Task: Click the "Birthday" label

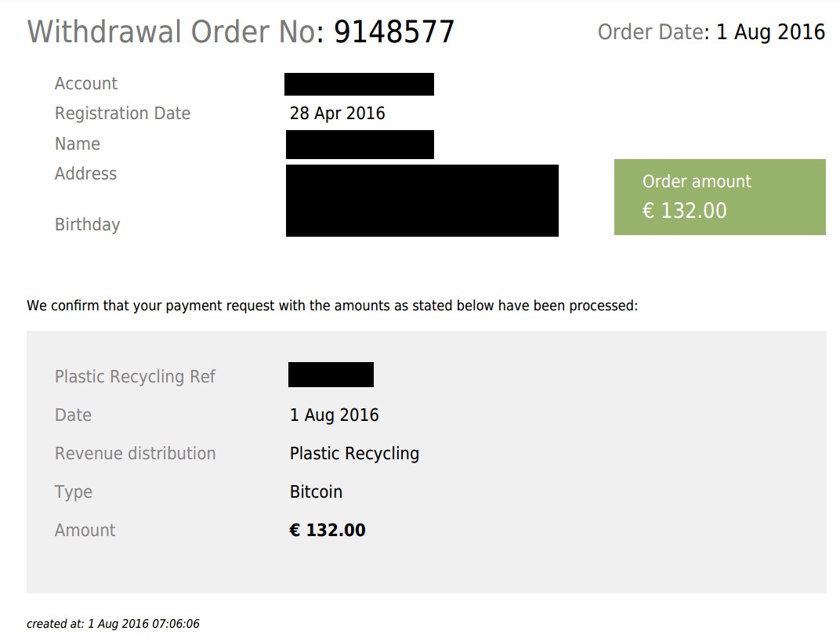Action: pyautogui.click(x=87, y=225)
